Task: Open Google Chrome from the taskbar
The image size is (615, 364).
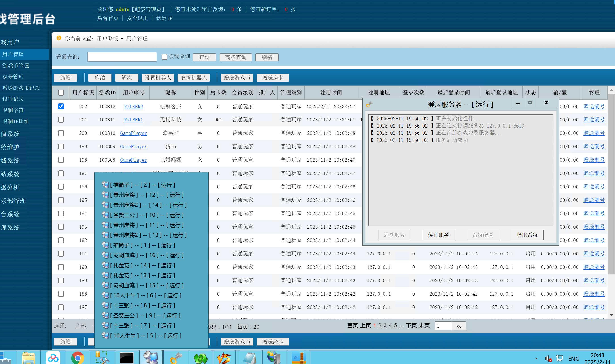Action: (78, 358)
